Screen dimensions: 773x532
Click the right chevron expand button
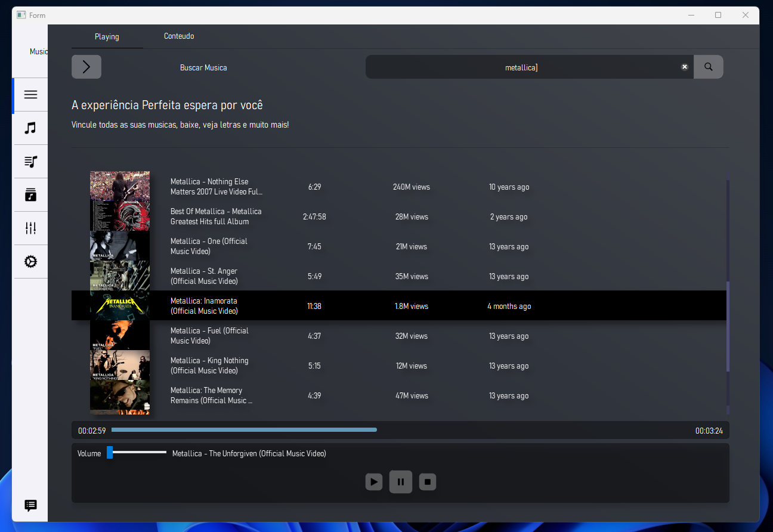[86, 67]
